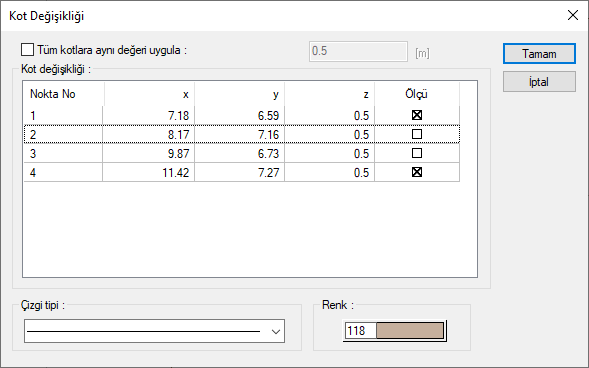Select point number 2 row cell
589x368 pixels.
click(63, 134)
